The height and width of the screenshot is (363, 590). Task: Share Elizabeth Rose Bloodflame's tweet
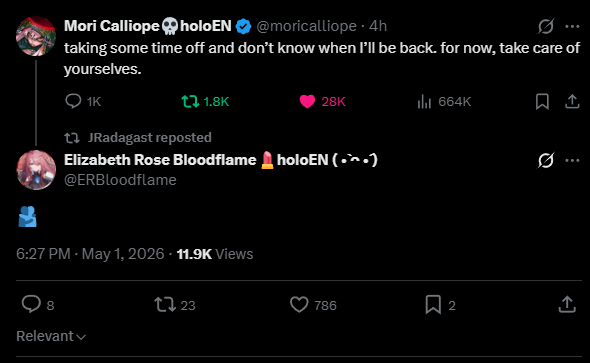pos(567,305)
